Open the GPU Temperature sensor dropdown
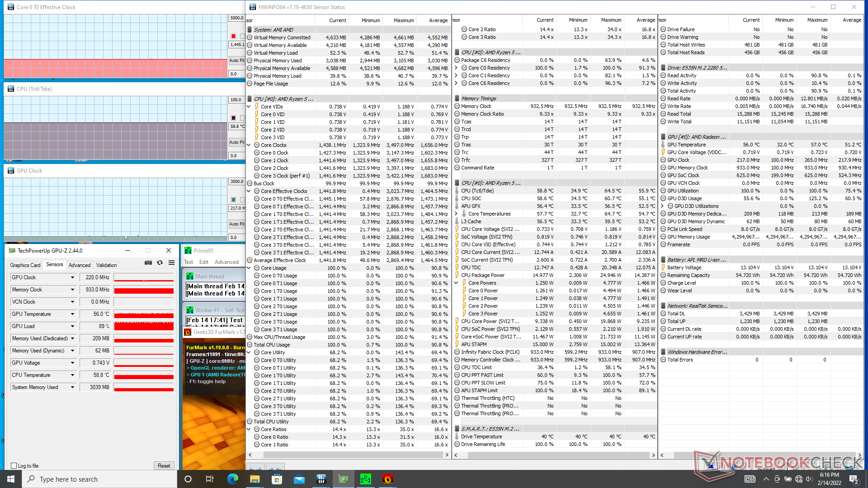 [x=72, y=314]
